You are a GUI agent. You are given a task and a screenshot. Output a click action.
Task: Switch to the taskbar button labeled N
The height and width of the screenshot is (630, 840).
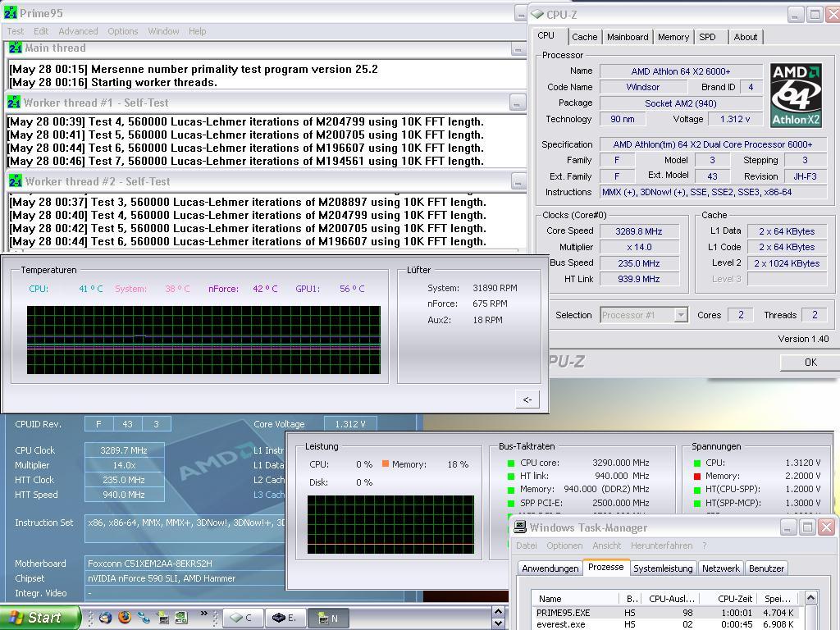329,619
